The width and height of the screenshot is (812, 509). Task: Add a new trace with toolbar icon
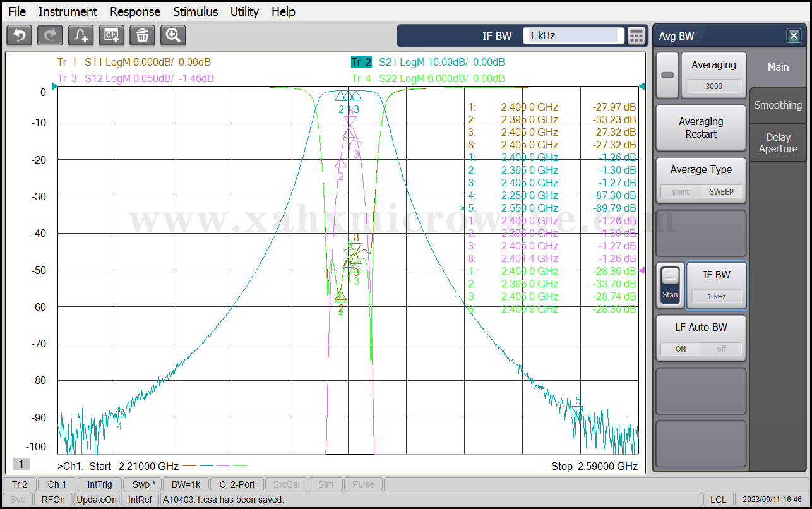coord(81,35)
